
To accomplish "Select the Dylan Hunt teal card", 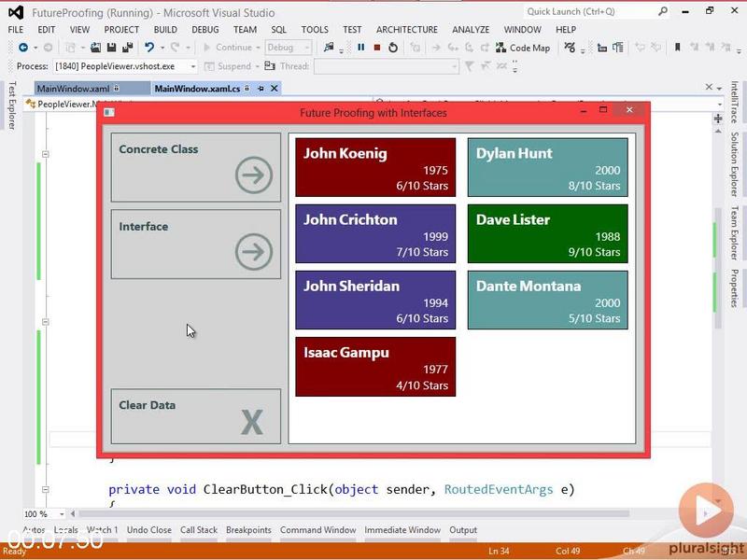I will pos(548,167).
